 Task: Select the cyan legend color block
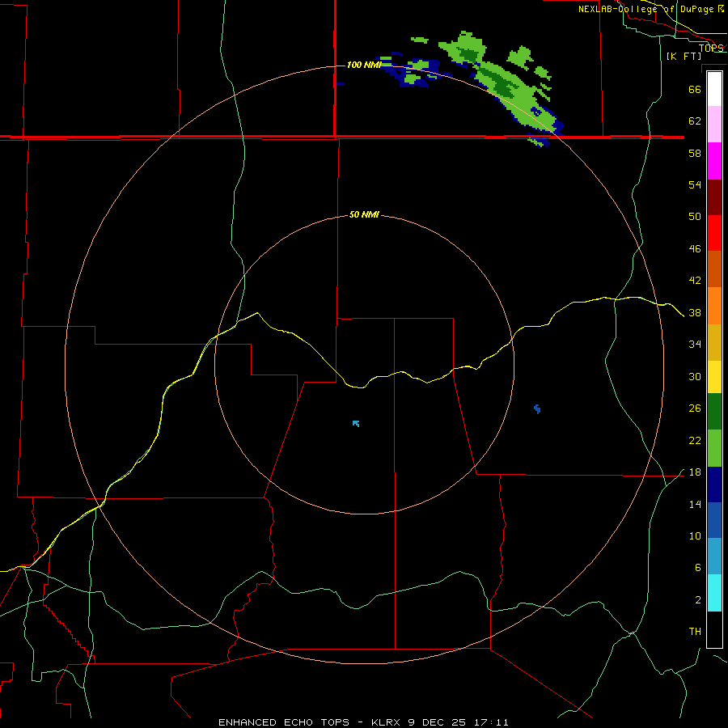[x=714, y=593]
